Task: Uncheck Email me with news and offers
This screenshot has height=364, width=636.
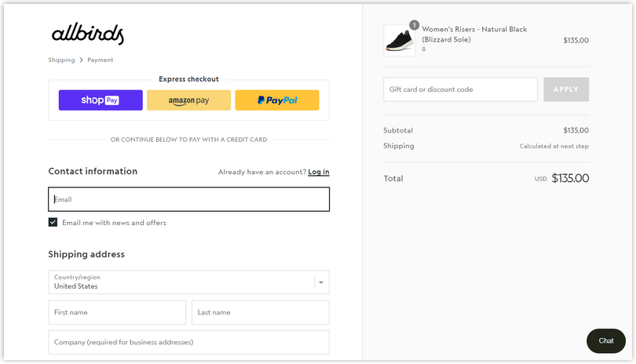Action: (53, 222)
